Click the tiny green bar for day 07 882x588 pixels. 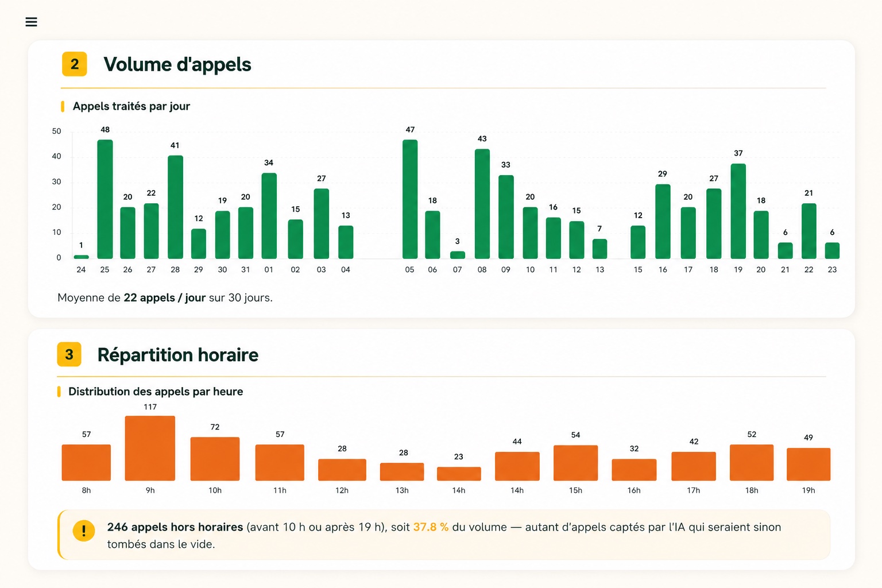point(458,255)
